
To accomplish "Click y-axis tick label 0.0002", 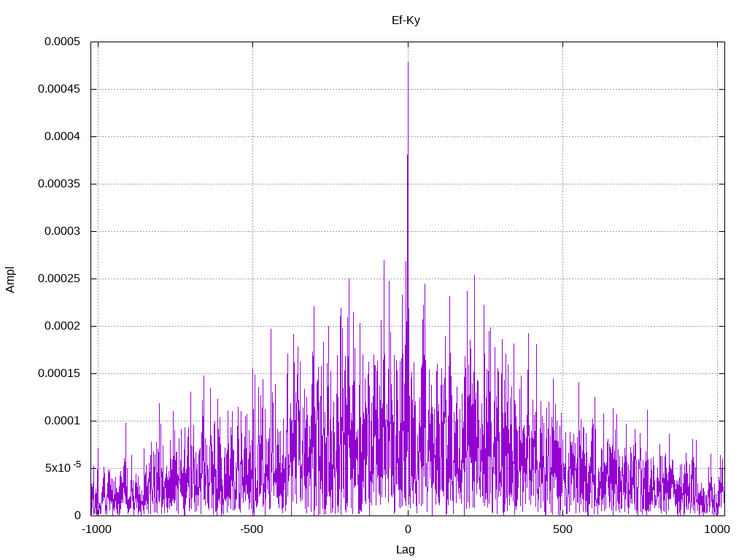I will point(63,326).
